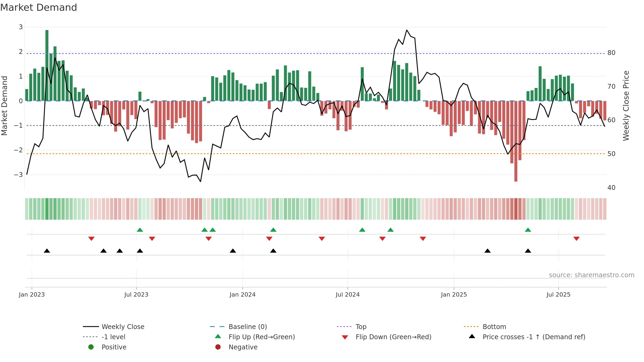Click the 3 tick on the demand axis
The width and height of the screenshot is (644, 362).
coord(21,27)
